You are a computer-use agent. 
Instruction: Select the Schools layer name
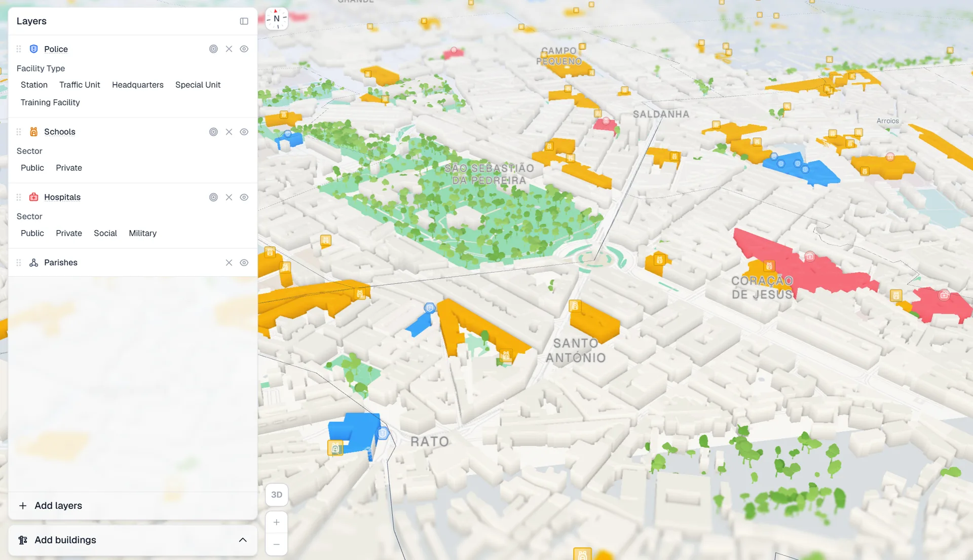tap(60, 132)
